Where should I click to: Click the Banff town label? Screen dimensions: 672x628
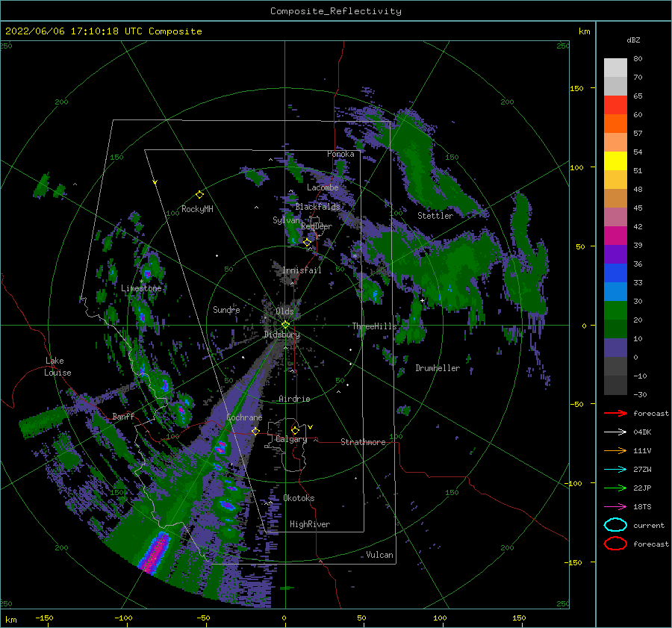123,416
